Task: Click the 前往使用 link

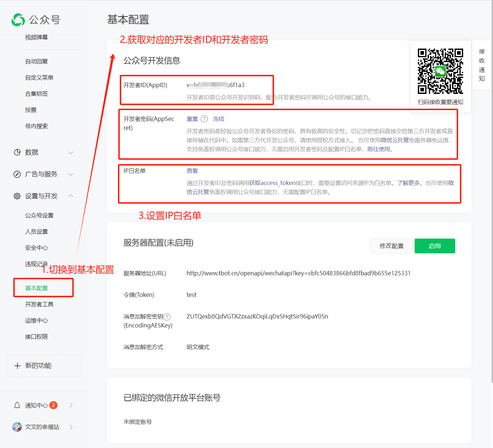Action: (379, 149)
